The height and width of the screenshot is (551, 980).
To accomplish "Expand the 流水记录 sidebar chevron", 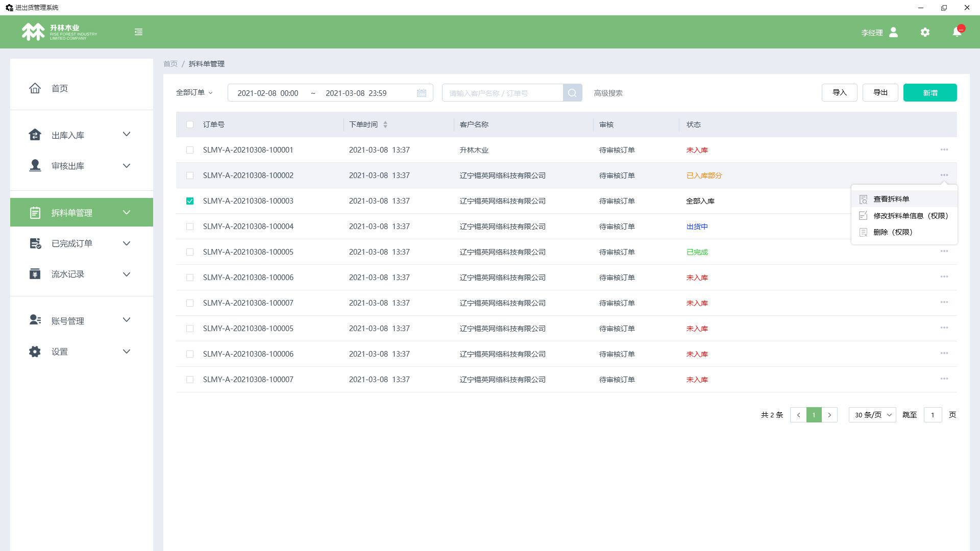I will [x=127, y=274].
